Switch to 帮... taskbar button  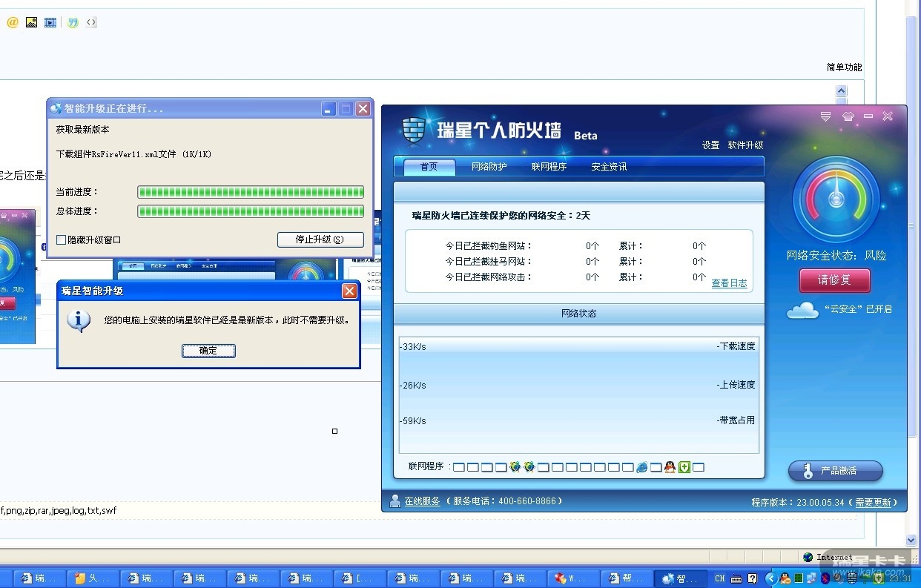coord(627,578)
